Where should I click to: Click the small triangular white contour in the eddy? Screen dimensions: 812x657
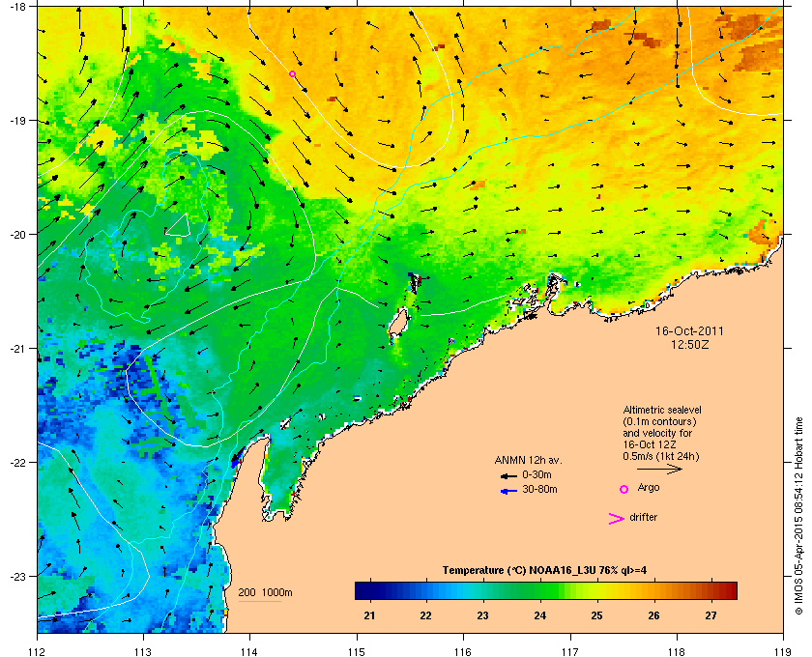click(x=178, y=226)
